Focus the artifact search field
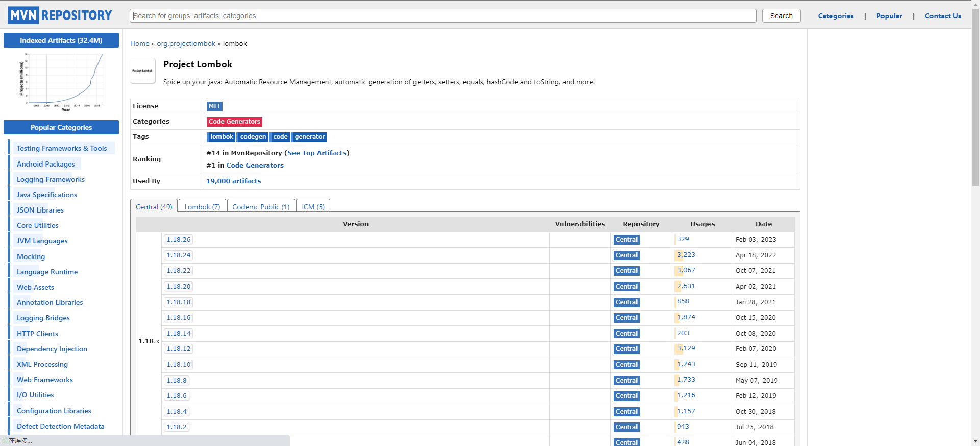This screenshot has height=446, width=980. (x=443, y=16)
